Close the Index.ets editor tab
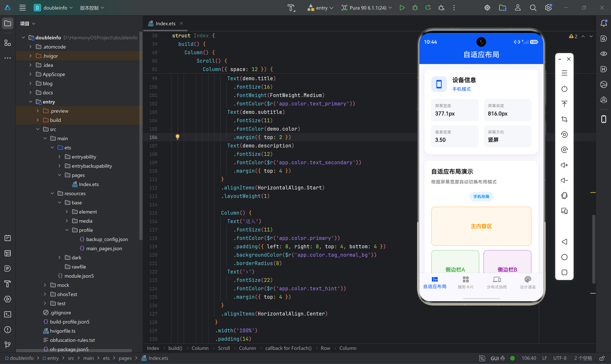 tap(181, 23)
